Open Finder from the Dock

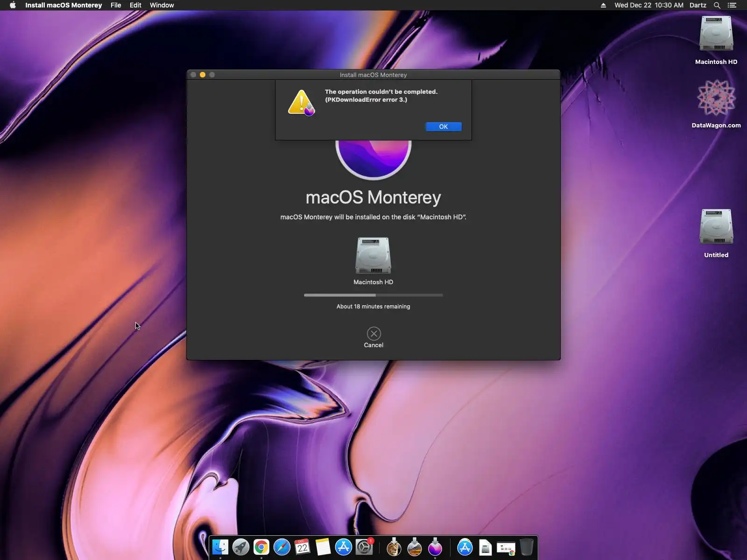(220, 547)
